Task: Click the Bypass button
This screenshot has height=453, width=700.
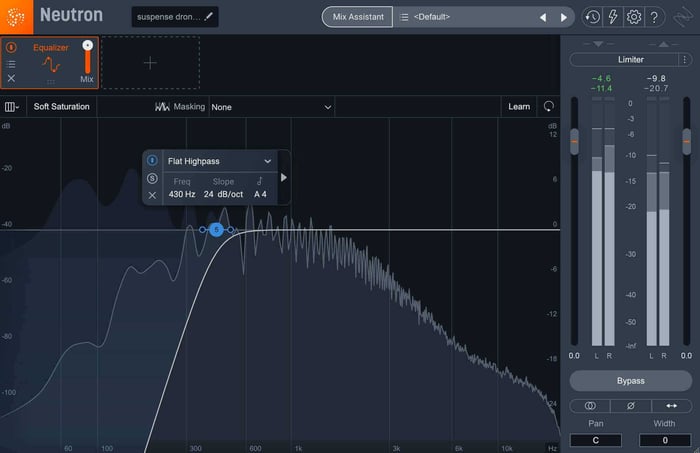Action: [x=630, y=381]
